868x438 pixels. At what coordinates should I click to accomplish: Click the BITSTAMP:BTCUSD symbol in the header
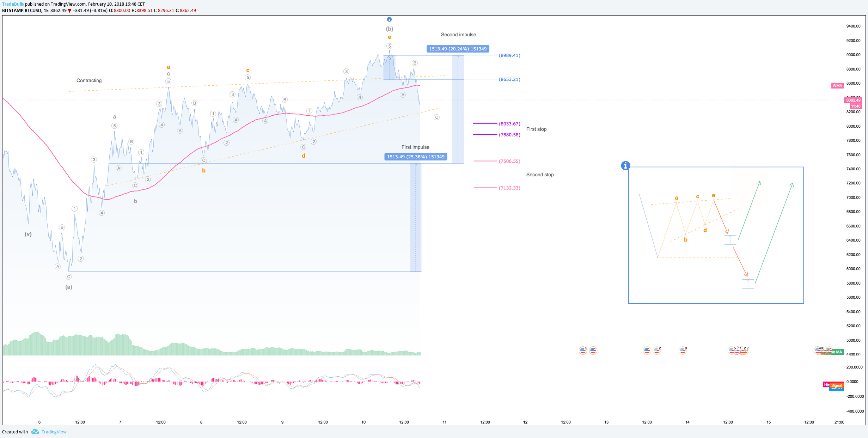point(22,11)
